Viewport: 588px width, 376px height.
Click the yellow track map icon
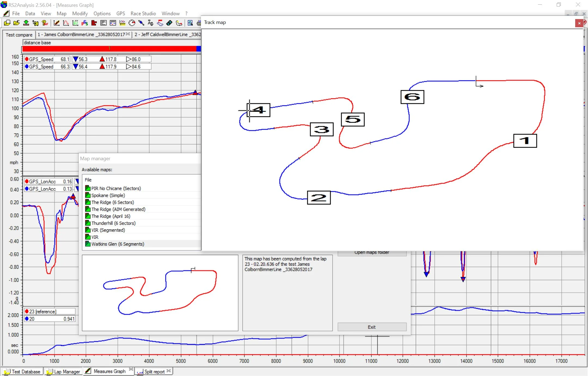coord(179,23)
